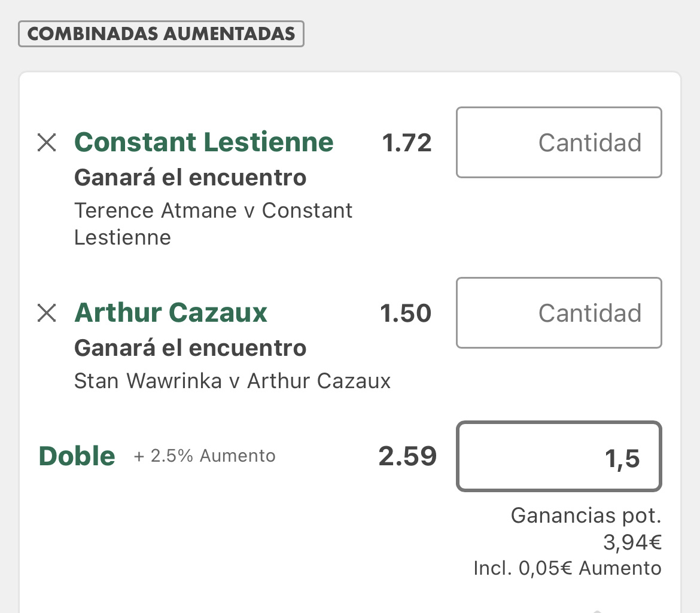Click the Incl. 0,05€ Aumento text

tap(567, 568)
